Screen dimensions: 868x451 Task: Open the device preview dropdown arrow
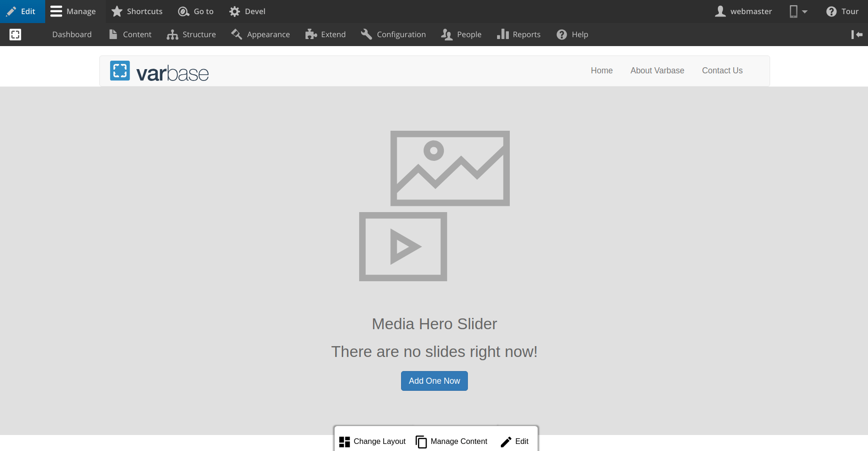(804, 11)
